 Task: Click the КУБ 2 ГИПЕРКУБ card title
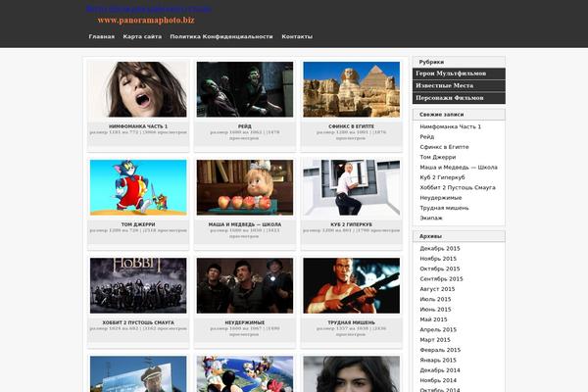352,224
